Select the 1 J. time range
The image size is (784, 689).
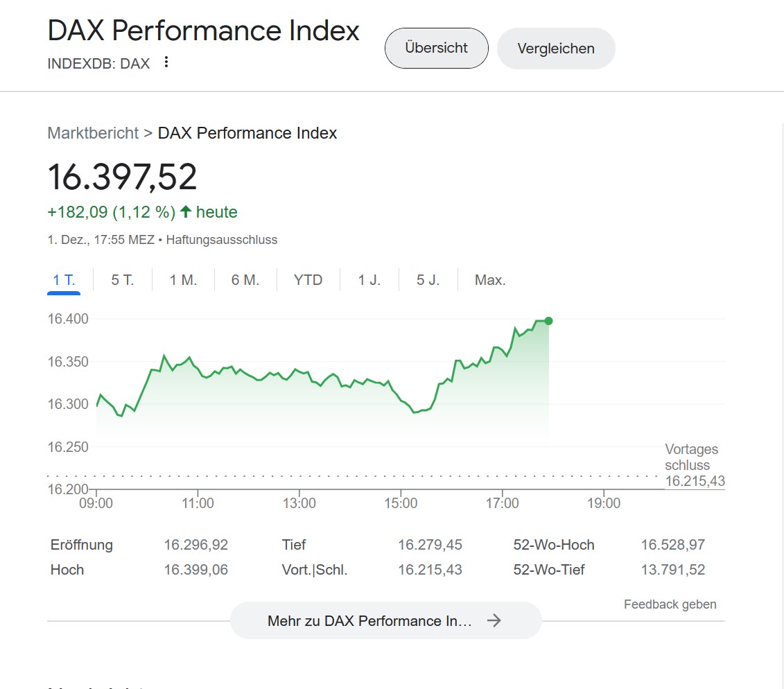(369, 280)
